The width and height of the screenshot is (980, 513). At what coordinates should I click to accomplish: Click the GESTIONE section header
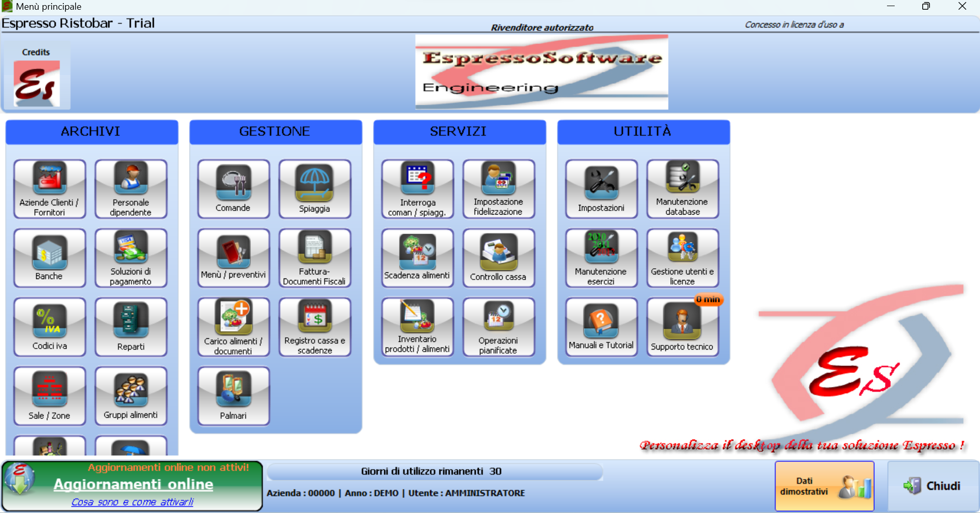click(x=276, y=132)
